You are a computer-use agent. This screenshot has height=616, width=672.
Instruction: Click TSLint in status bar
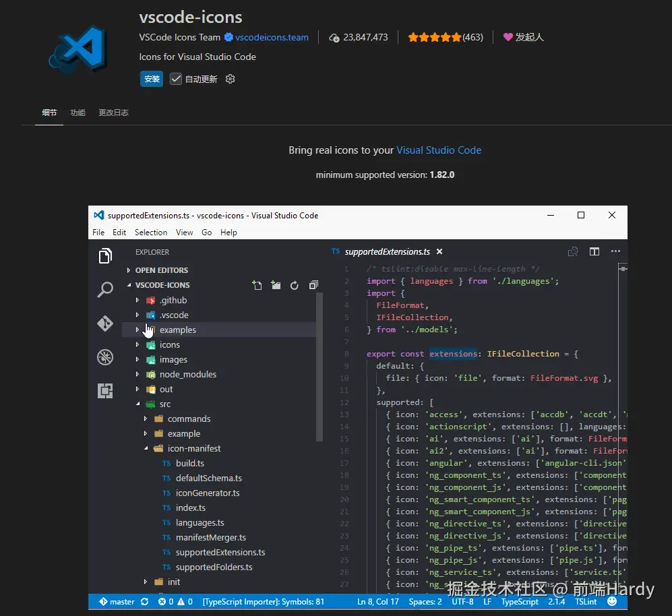[586, 601]
